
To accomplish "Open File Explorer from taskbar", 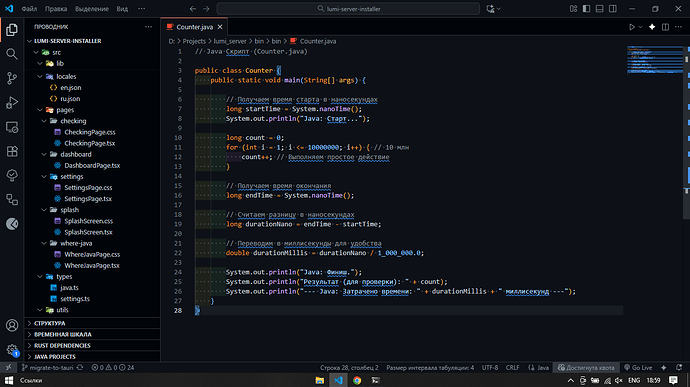I will click(319, 380).
